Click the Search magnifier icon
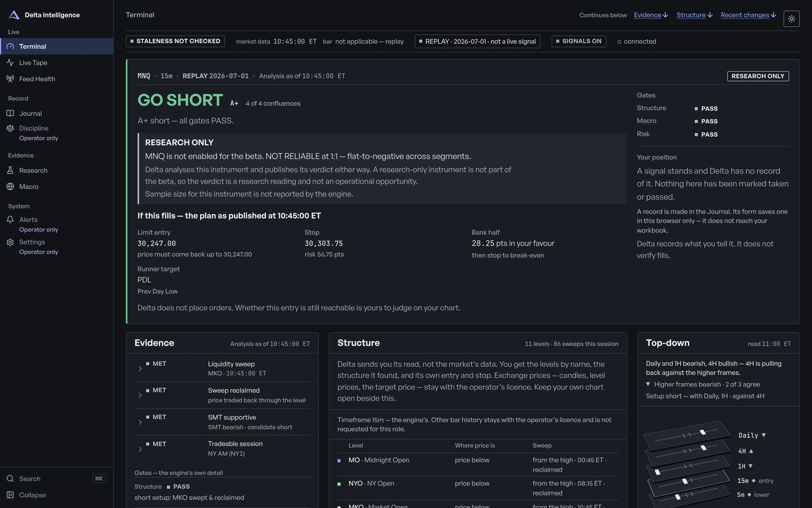812x508 pixels. click(x=10, y=479)
